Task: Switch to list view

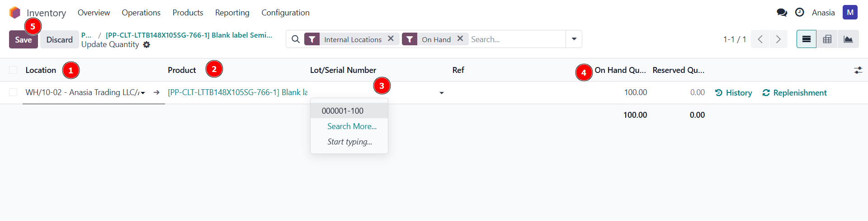Action: coord(806,39)
